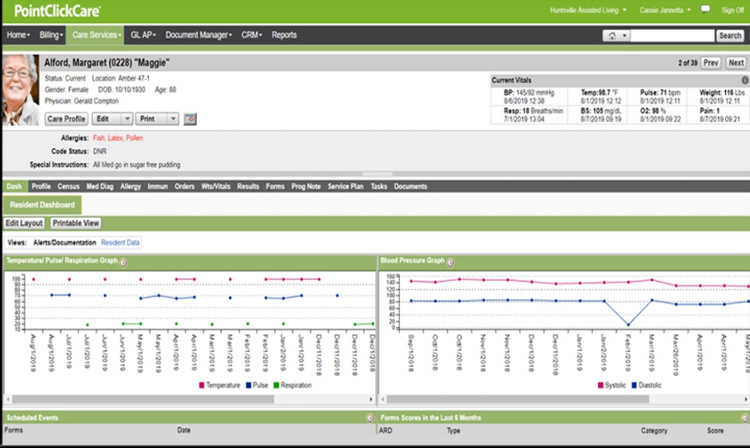Screen dimensions: 750x448
Task: Click the chat bubble icon near Sign Off
Action: tap(704, 11)
